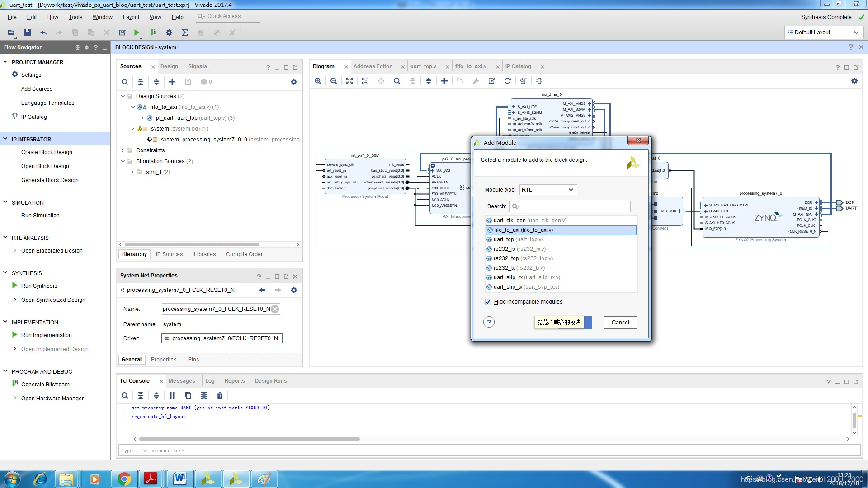Click Quick Access search box
868x488 pixels.
(228, 16)
